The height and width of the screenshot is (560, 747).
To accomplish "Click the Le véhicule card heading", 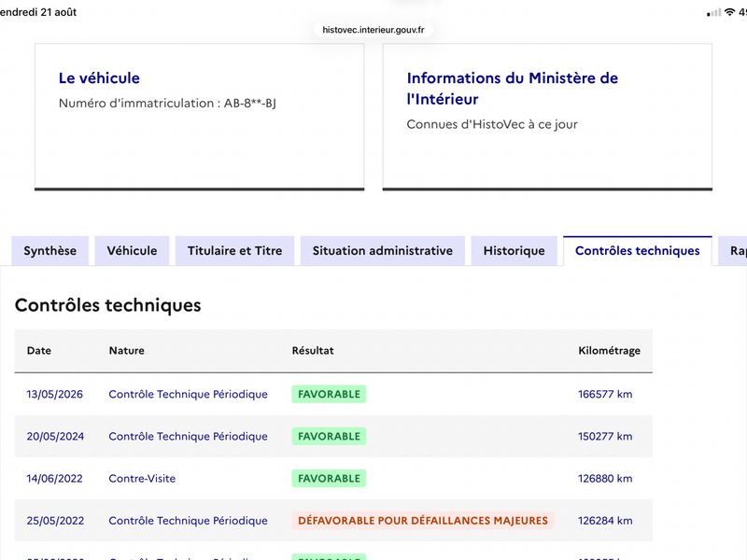I will 99,78.
